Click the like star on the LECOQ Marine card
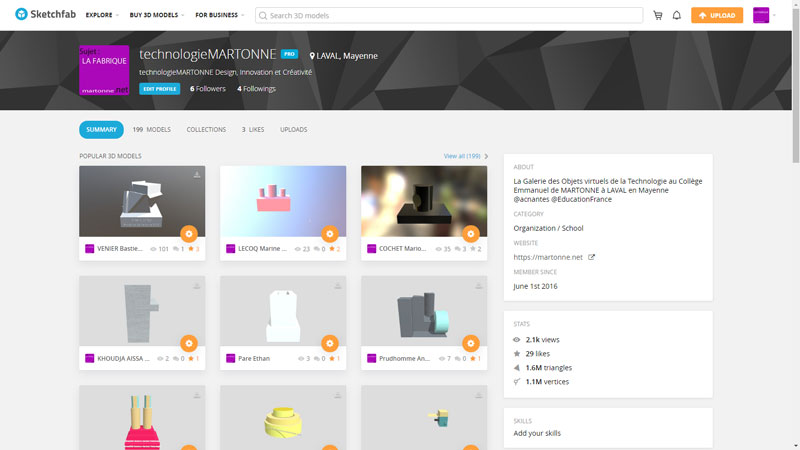The image size is (800, 450). point(332,249)
